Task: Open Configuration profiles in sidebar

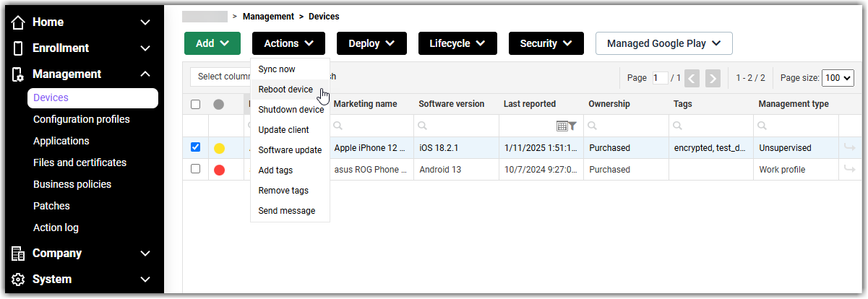Action: [82, 119]
